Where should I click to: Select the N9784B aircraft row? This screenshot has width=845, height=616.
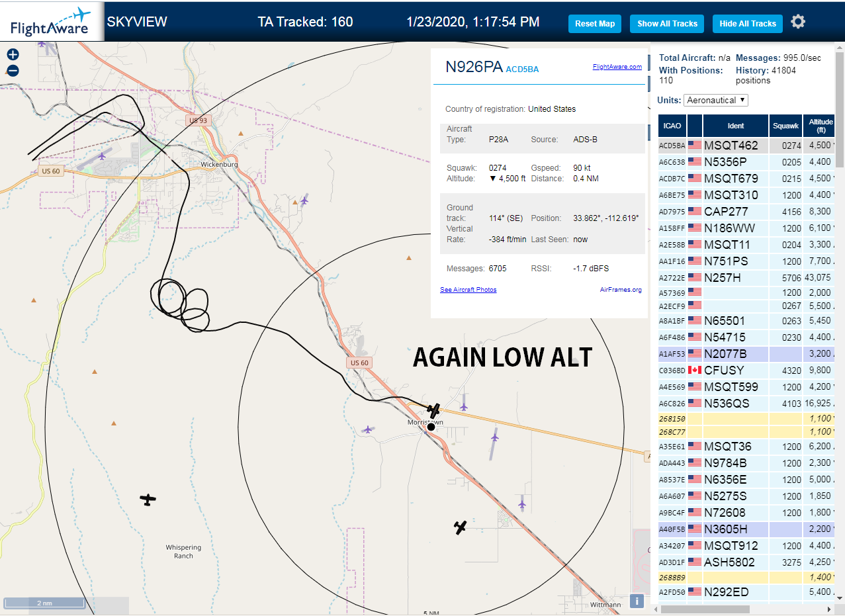746,463
